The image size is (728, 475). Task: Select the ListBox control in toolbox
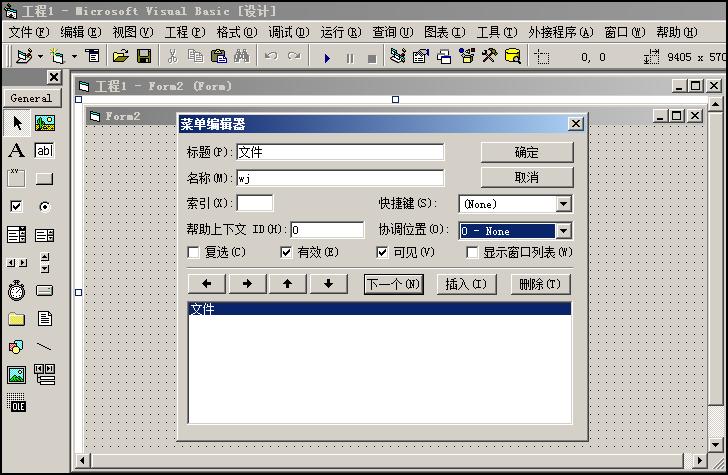[x=45, y=235]
